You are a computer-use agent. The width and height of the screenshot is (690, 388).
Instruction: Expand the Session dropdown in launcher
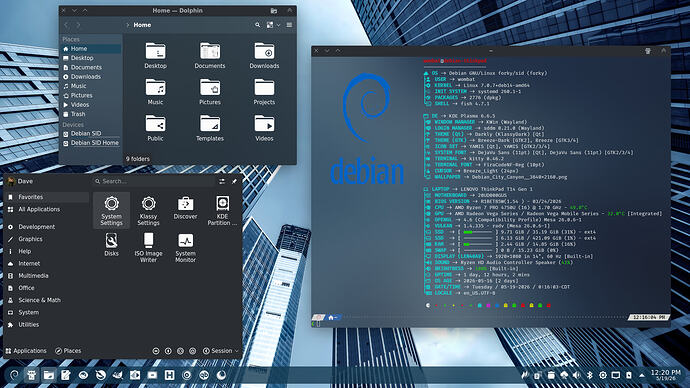(x=220, y=351)
